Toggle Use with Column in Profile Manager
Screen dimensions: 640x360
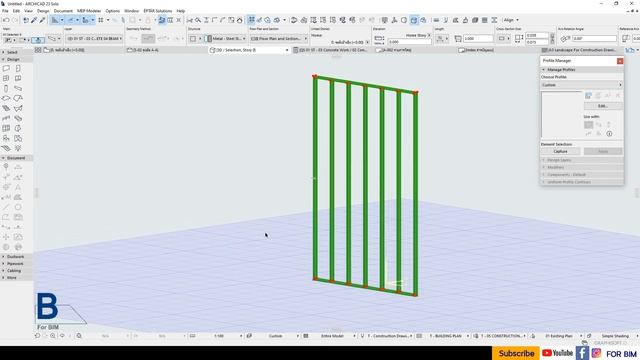(x=609, y=124)
